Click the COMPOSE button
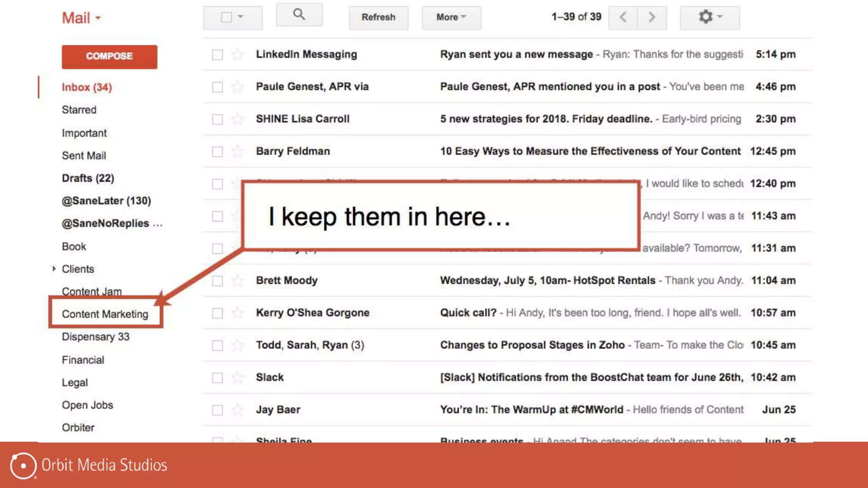This screenshot has height=488, width=868. click(x=109, y=56)
